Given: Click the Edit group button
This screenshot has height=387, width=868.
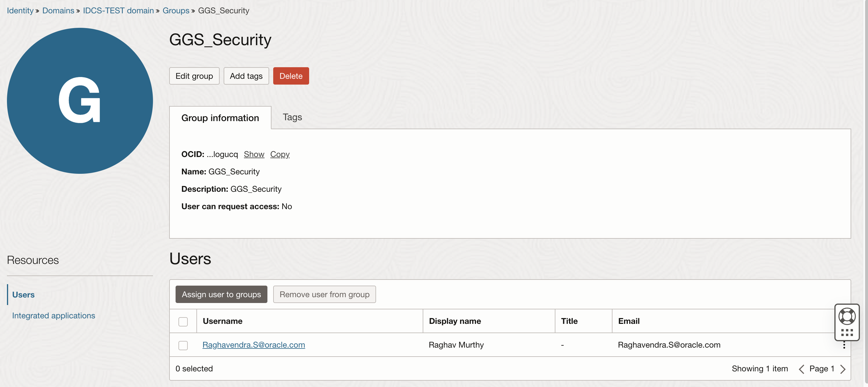Looking at the screenshot, I should point(194,76).
